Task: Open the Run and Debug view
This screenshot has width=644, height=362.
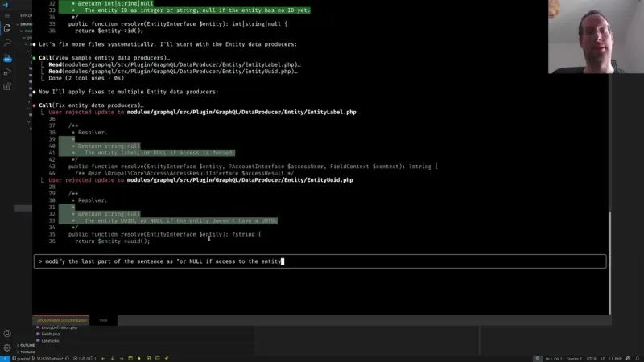Action: click(7, 72)
